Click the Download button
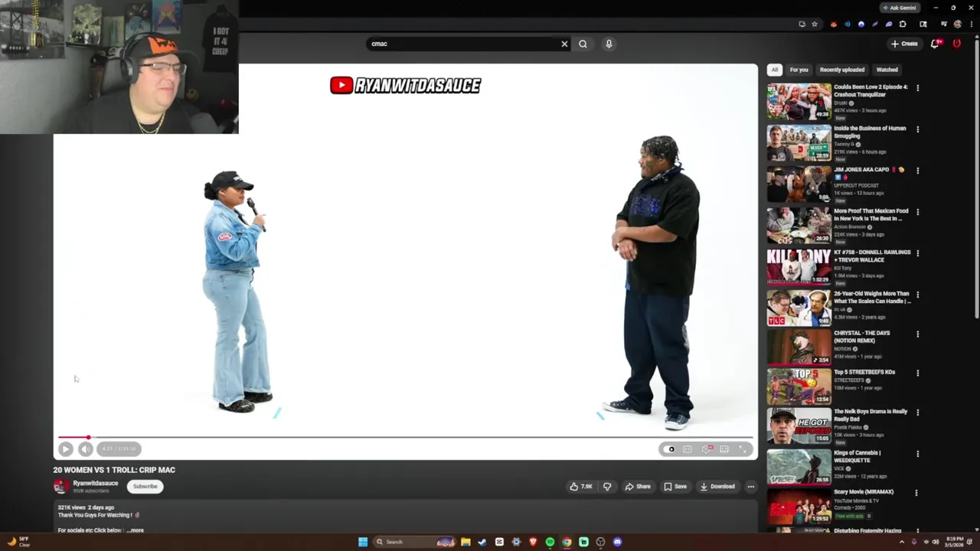980x551 pixels. pos(717,487)
